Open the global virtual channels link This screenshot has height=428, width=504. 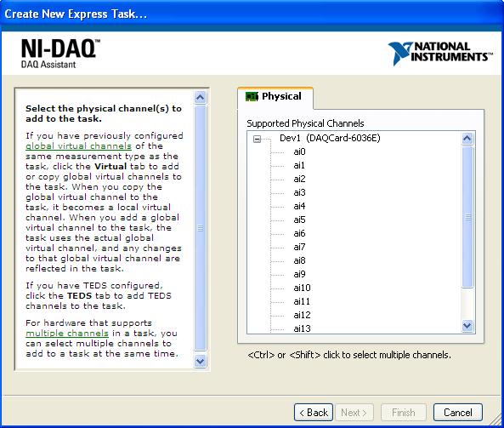point(78,146)
